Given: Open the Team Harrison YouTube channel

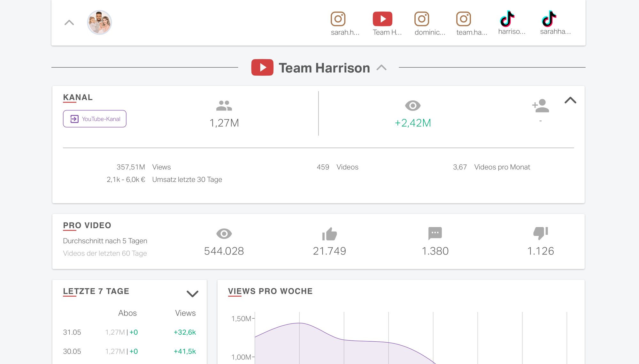Looking at the screenshot, I should coord(95,118).
